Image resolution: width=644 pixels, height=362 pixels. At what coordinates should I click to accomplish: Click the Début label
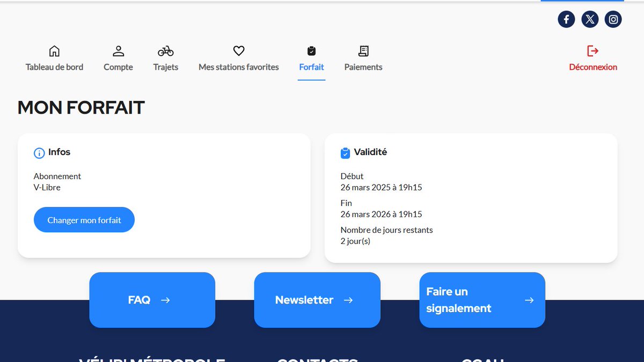352,176
